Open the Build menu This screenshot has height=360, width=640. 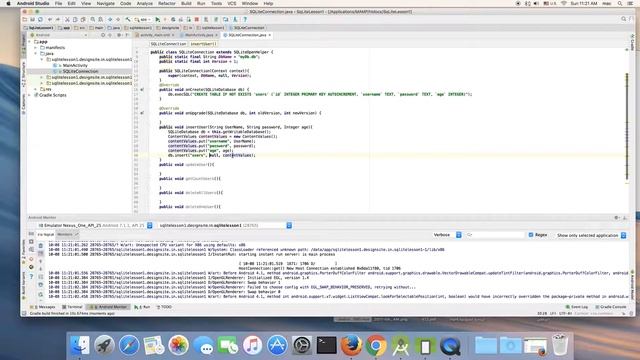[x=186, y=3]
